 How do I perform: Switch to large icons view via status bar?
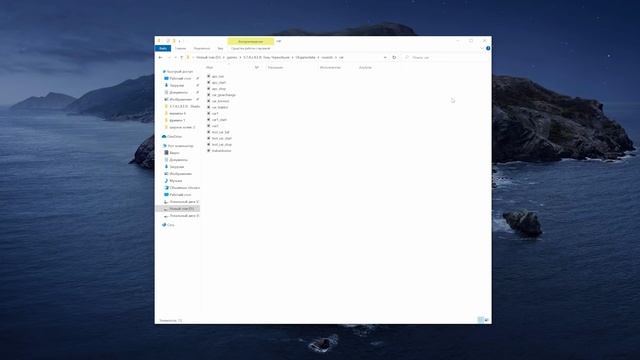tap(487, 320)
